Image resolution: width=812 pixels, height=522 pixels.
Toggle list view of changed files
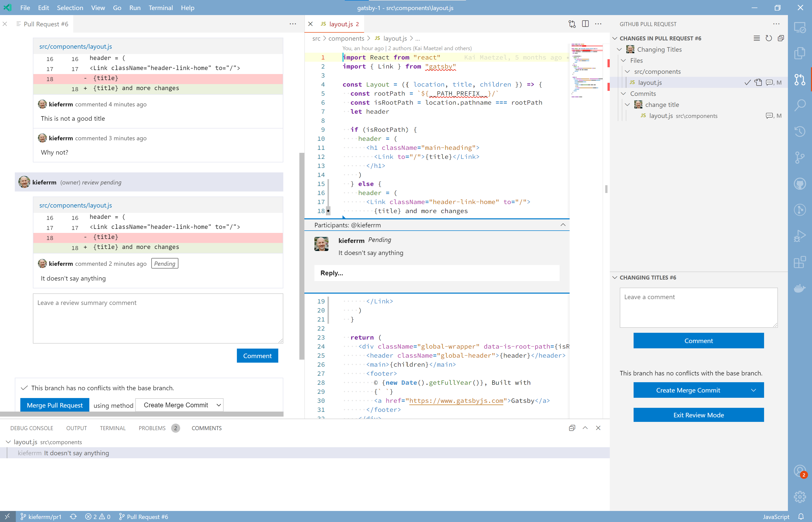[x=757, y=38]
